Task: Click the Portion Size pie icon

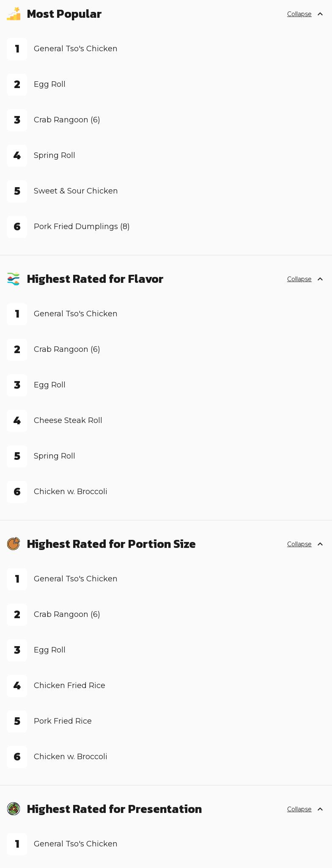Action: [14, 544]
